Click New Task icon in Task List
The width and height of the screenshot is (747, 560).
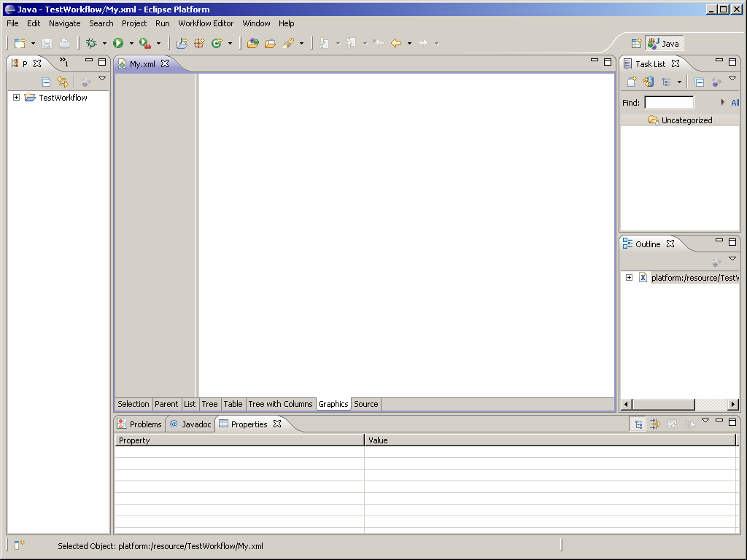632,82
